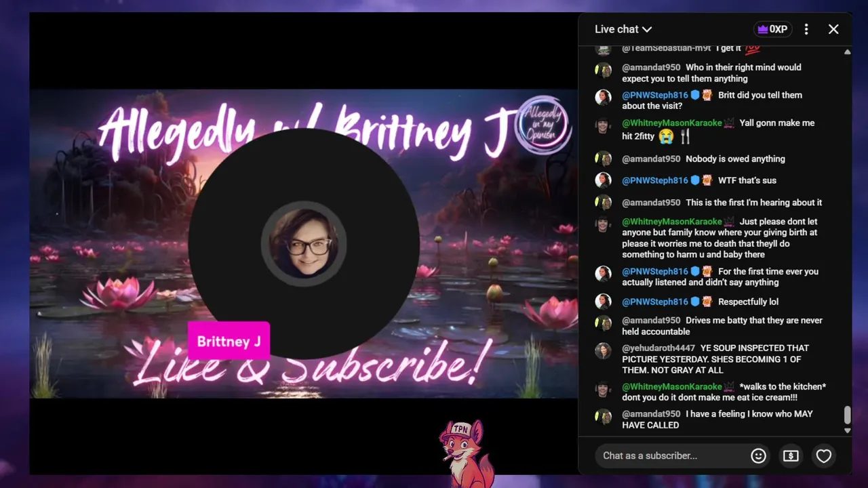868x488 pixels.
Task: Open the Live chat mode dropdown
Action: click(x=623, y=29)
